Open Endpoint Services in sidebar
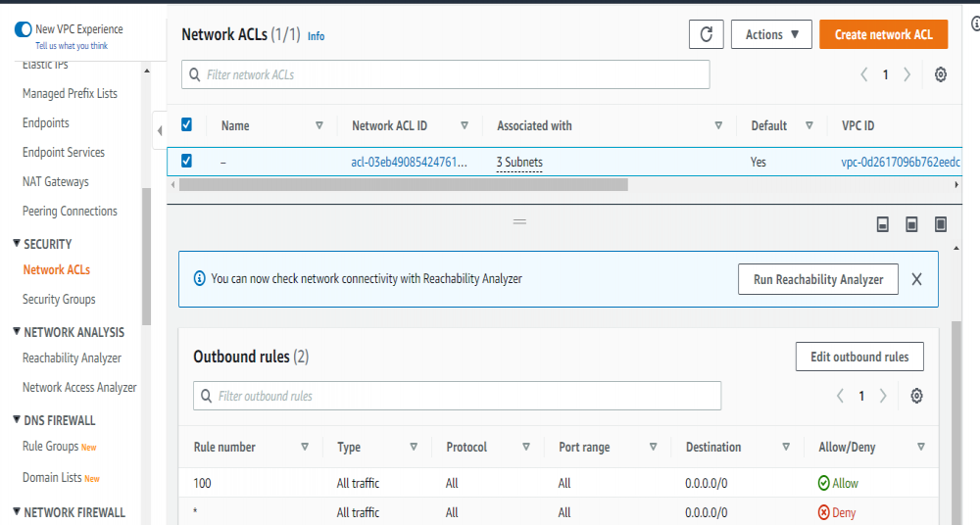 click(x=64, y=153)
